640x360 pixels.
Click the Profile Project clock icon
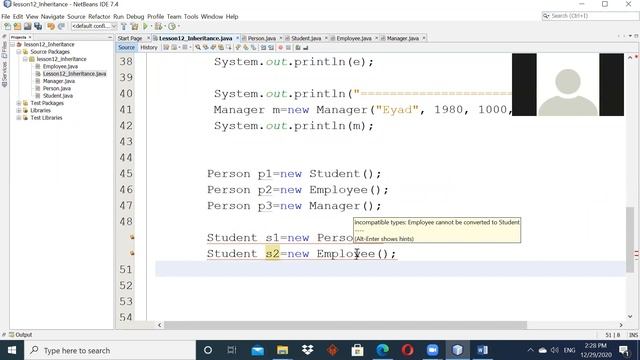172,27
